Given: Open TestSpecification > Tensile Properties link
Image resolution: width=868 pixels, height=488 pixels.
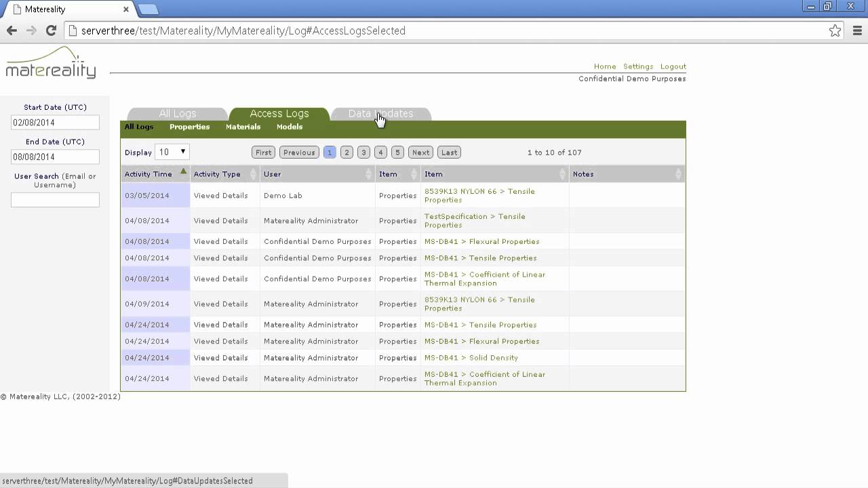Looking at the screenshot, I should (x=475, y=220).
